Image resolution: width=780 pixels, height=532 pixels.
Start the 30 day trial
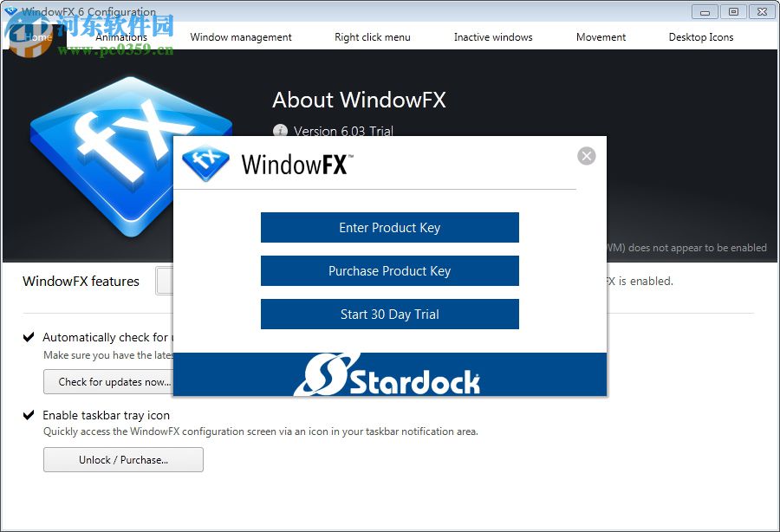(x=389, y=314)
